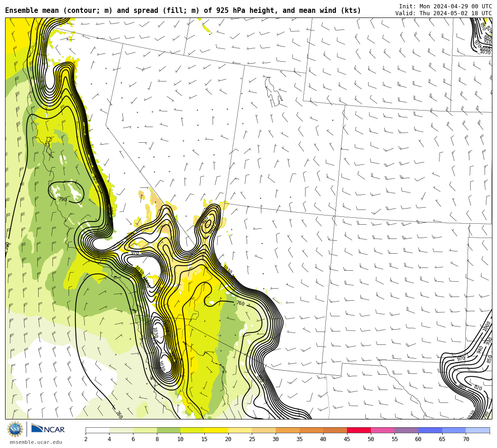This screenshot has width=497, height=448.
Task: Click the colorbar tick label 20
Action: [x=228, y=439]
